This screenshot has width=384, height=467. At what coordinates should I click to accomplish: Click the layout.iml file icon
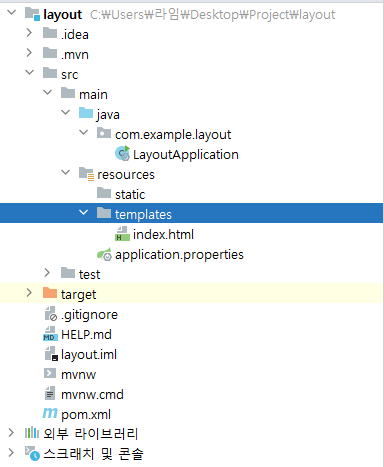[51, 354]
